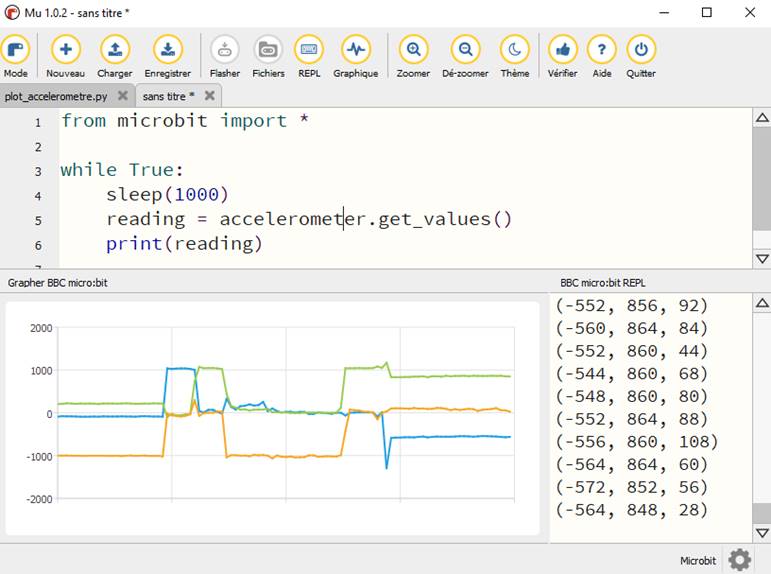Click REPL output '(-552, 856, 92)'

point(631,305)
